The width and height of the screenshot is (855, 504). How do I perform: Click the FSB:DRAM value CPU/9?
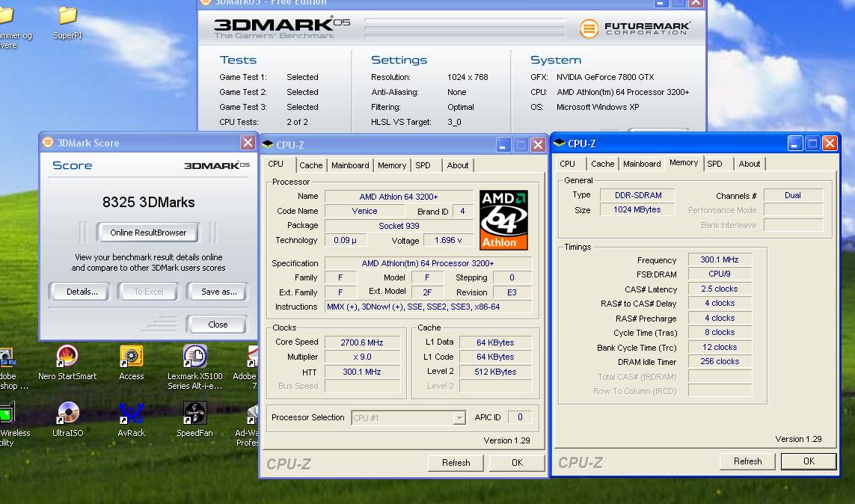(719, 274)
